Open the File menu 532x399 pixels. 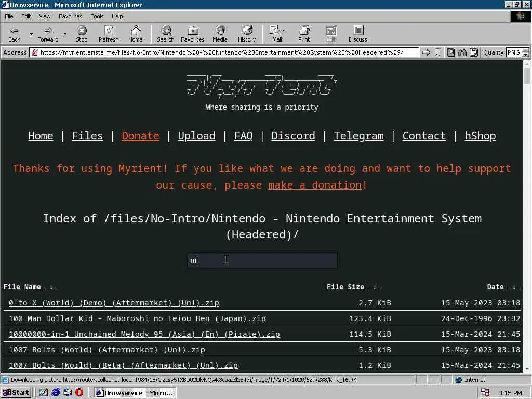(x=9, y=16)
